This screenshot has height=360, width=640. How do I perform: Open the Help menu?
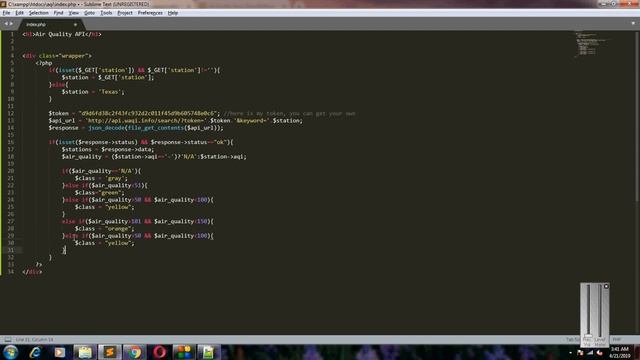[173, 13]
